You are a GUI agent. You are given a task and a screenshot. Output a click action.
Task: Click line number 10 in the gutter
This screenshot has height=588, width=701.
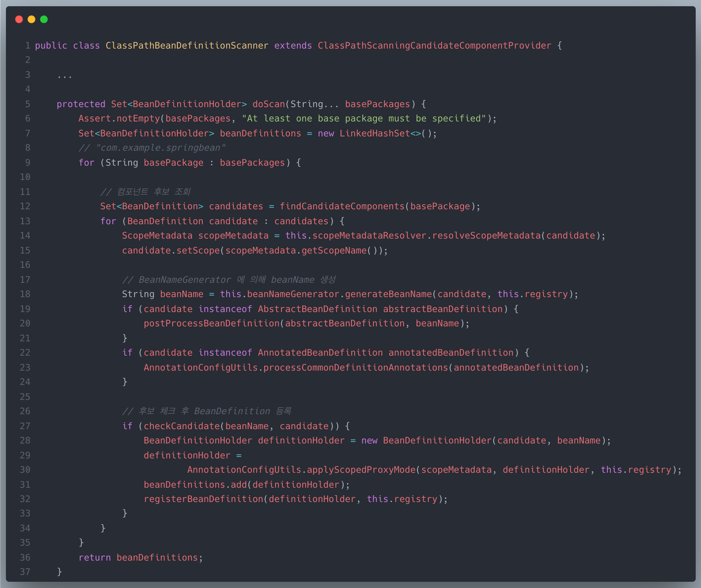[25, 177]
